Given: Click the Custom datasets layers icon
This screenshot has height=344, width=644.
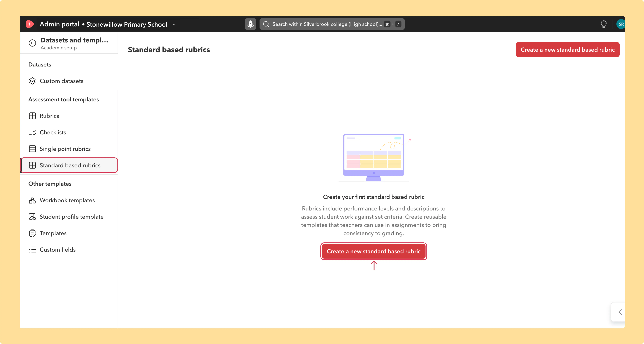Looking at the screenshot, I should point(32,81).
